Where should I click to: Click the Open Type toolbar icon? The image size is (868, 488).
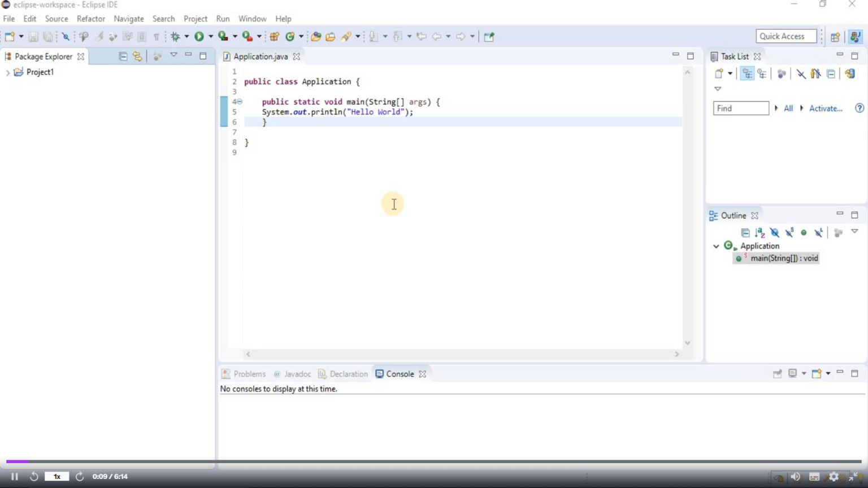pos(316,37)
